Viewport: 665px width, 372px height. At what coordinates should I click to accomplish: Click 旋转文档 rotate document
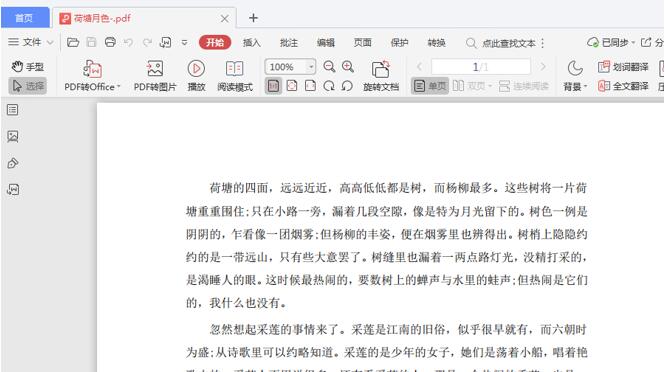pos(381,76)
